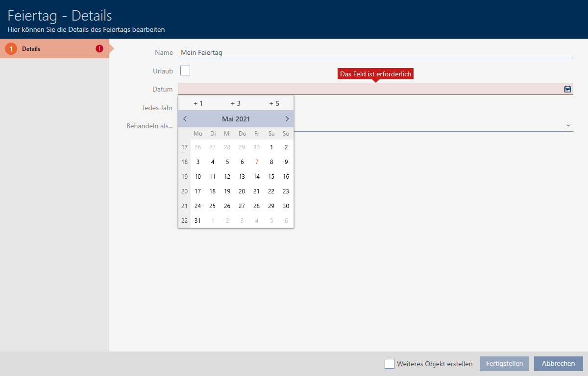Click the calendar icon in Datum field

567,89
